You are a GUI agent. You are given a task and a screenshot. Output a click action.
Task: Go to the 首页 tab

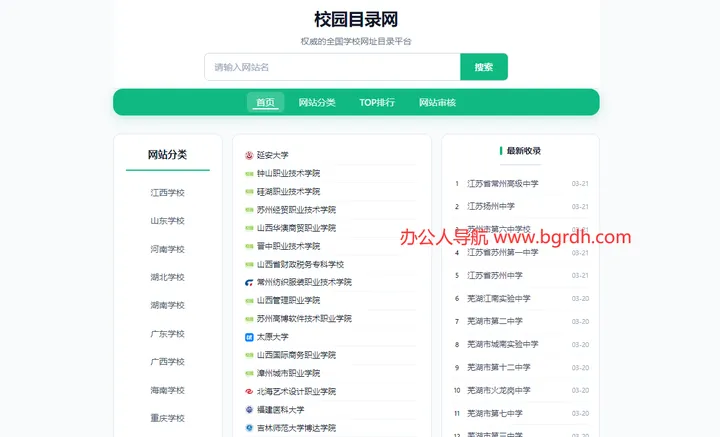(x=265, y=102)
